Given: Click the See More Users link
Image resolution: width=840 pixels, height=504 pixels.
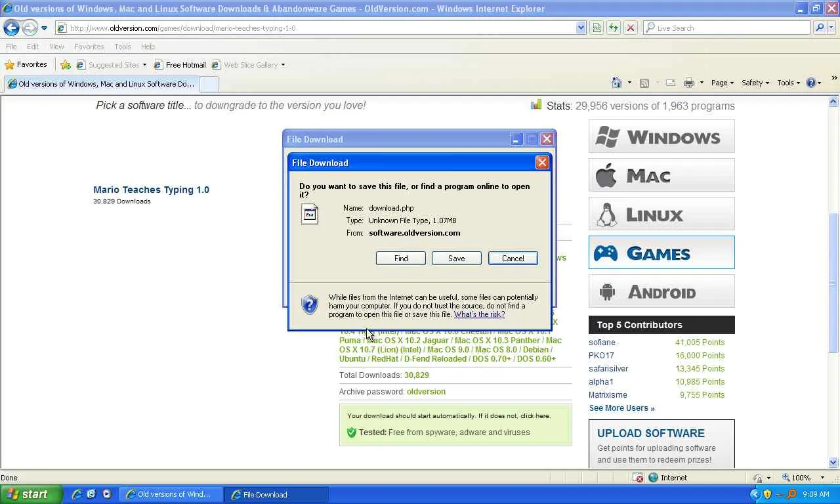Looking at the screenshot, I should 621,408.
